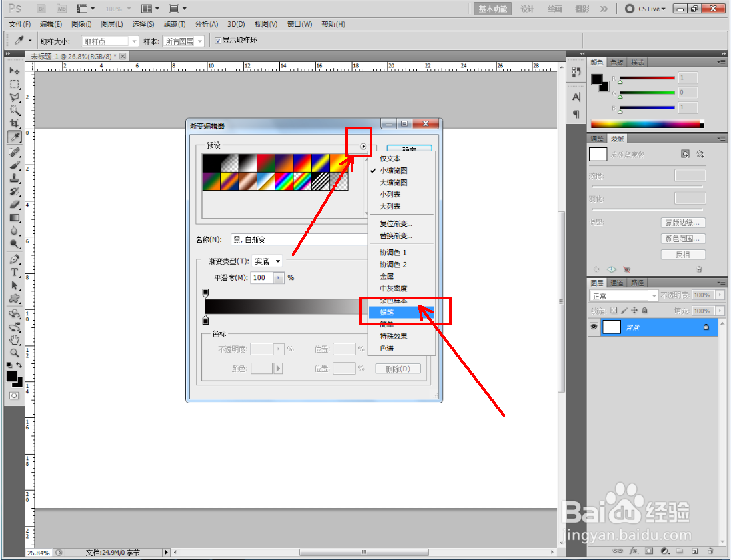
Task: Select the Blur tool
Action: pos(15,231)
